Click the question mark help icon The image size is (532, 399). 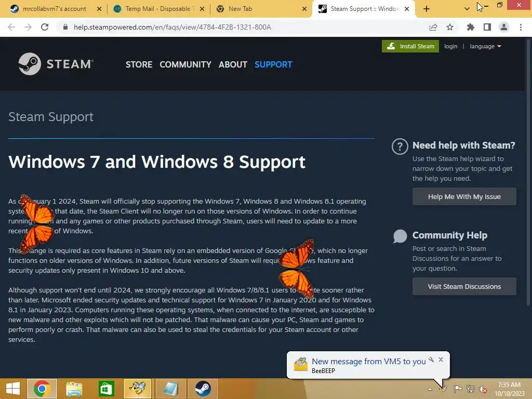[400, 147]
